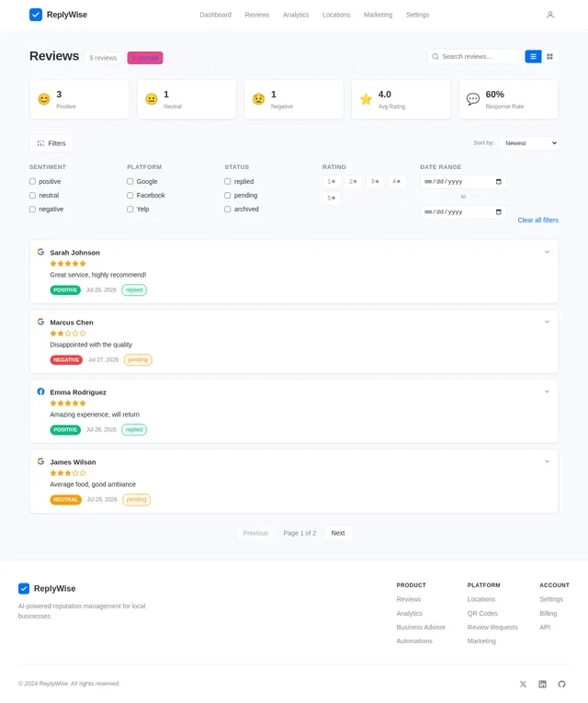
Task: Click the Previous page button
Action: click(255, 533)
